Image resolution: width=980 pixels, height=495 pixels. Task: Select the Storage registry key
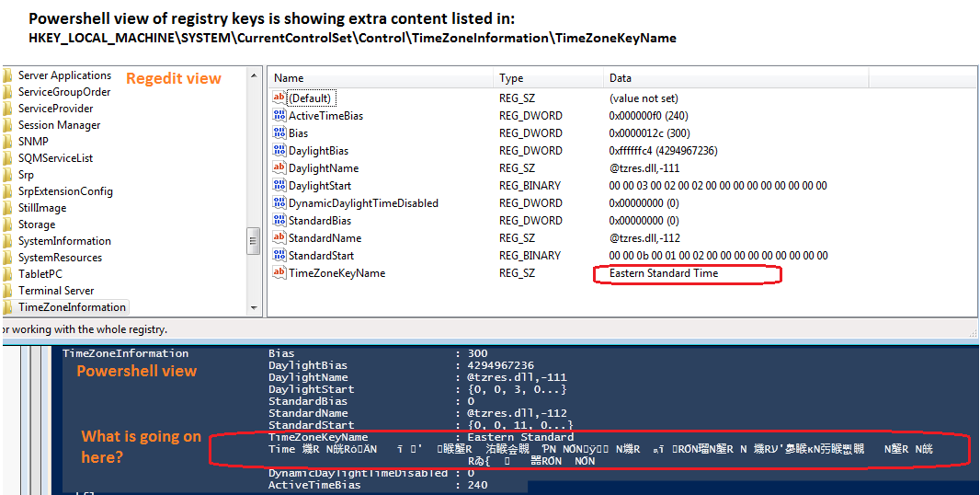click(37, 224)
